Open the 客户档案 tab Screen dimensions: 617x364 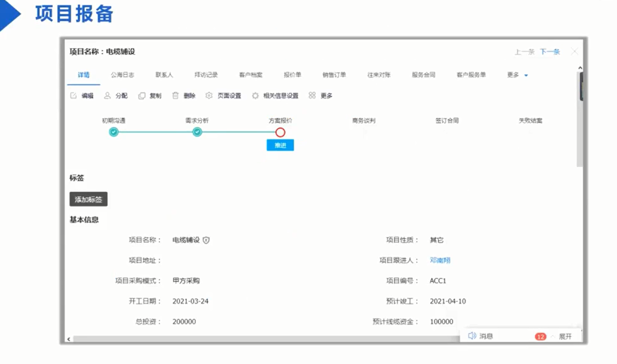[x=251, y=75]
